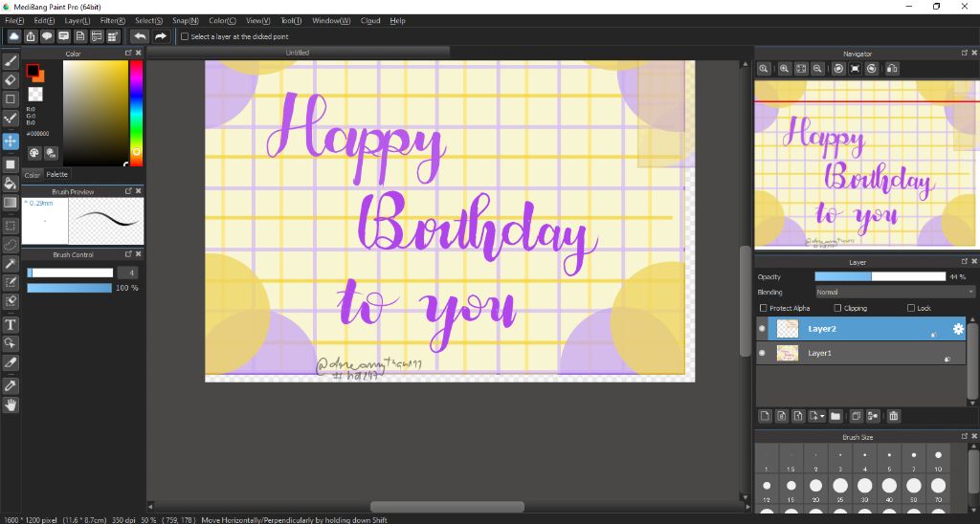Click the Navigator preview thumbnail
This screenshot has width=980, height=524.
(x=867, y=164)
